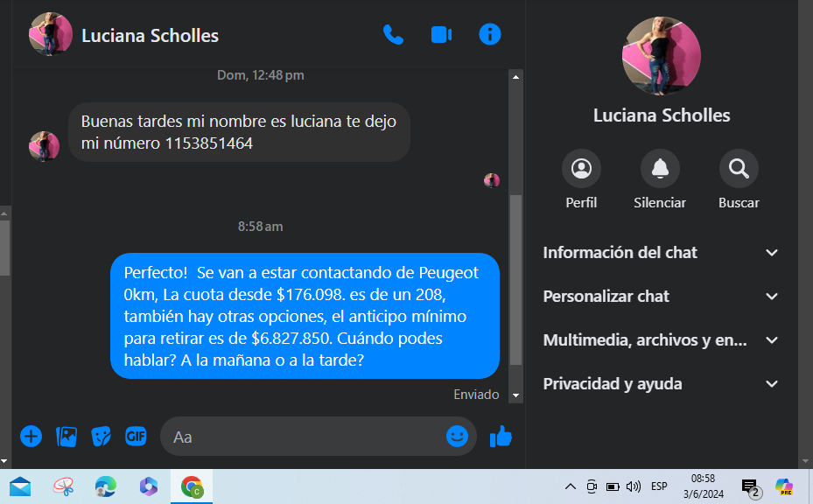Viewport: 813px width, 504px height.
Task: Open the GIF selector
Action: (136, 436)
